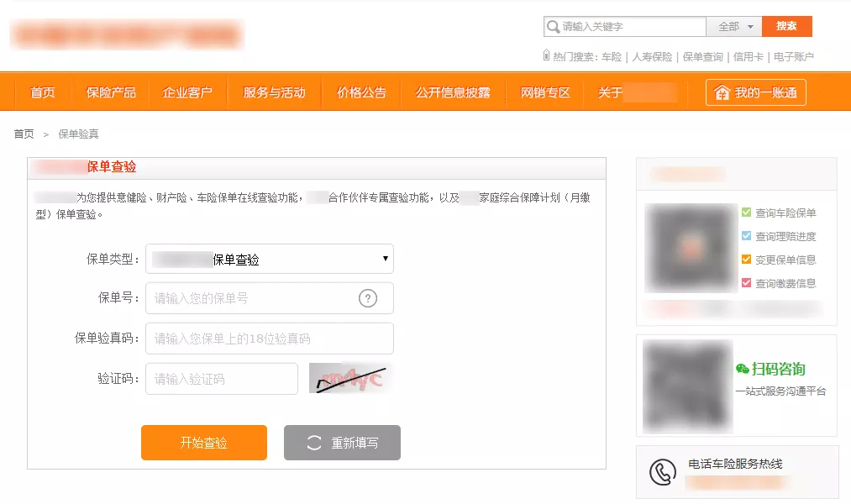Open the 人寿保险 hot search link
This screenshot has width=851, height=504.
(x=652, y=57)
